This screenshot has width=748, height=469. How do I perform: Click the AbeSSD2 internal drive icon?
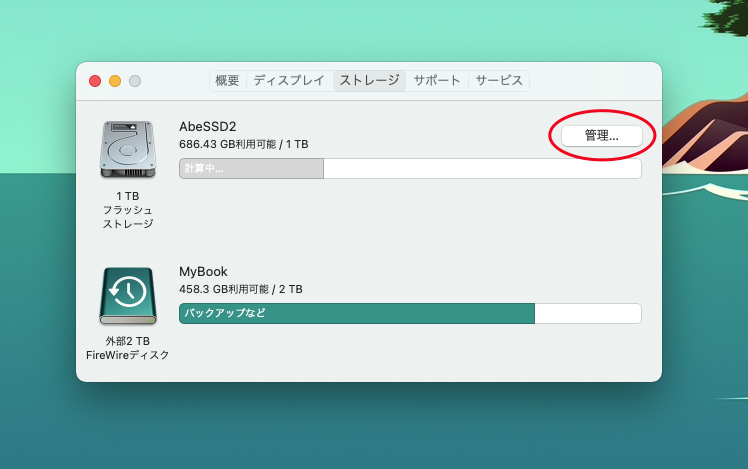[128, 150]
